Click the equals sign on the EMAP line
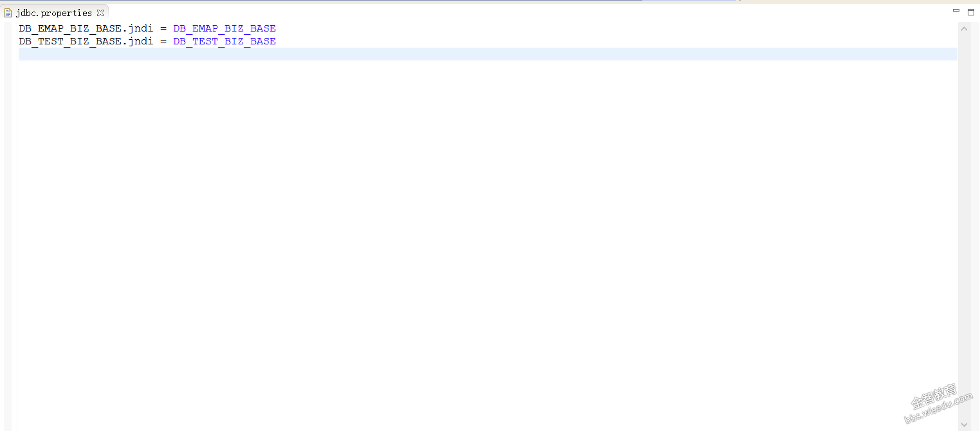The image size is (980, 431). (x=163, y=28)
